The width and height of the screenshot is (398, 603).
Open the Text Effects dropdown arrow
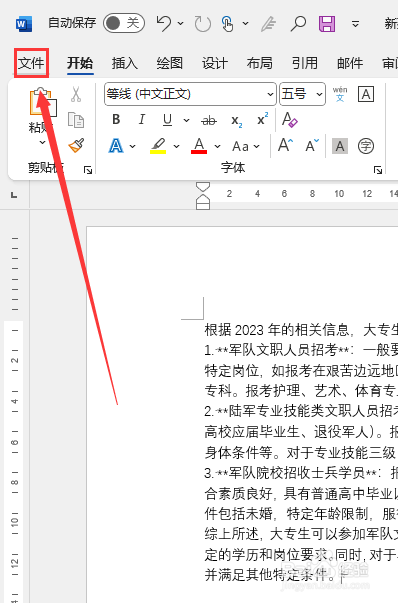point(133,147)
